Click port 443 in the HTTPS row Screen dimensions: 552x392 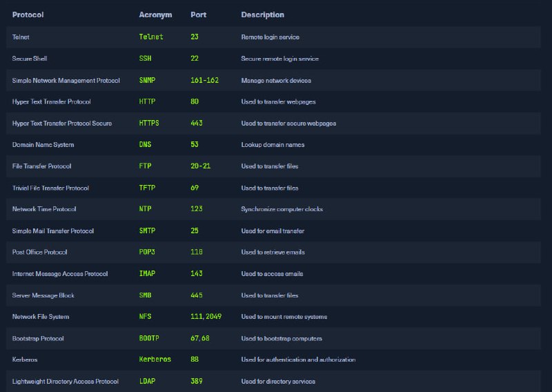(x=197, y=123)
